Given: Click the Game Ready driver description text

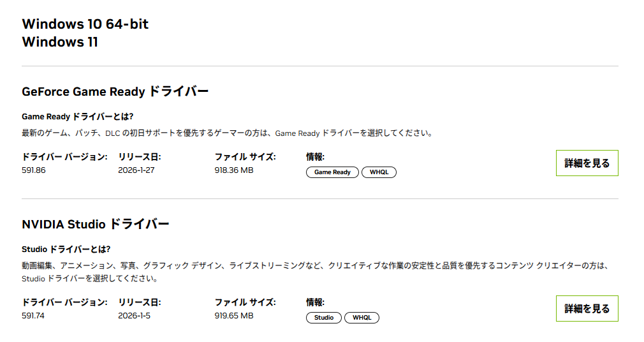Looking at the screenshot, I should click(x=227, y=133).
